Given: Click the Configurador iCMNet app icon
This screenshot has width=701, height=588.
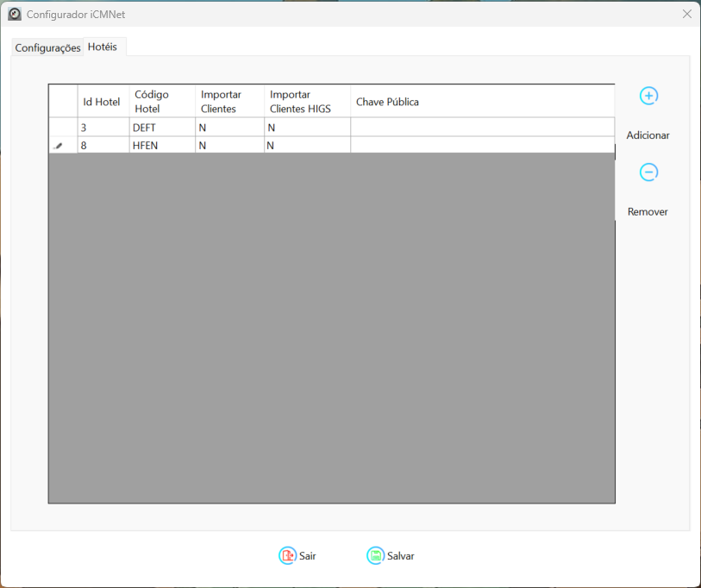Looking at the screenshot, I should 15,15.
